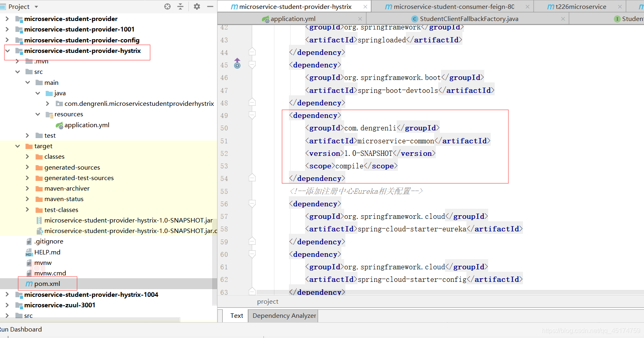Open the application.yml editor tab
644x338 pixels.
pos(293,19)
